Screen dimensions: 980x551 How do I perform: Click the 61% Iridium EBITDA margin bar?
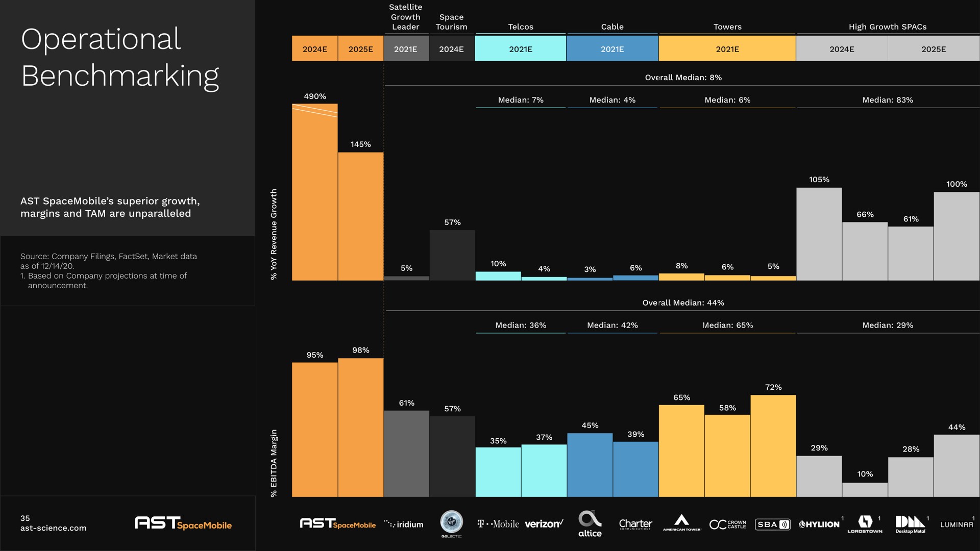[x=406, y=454]
